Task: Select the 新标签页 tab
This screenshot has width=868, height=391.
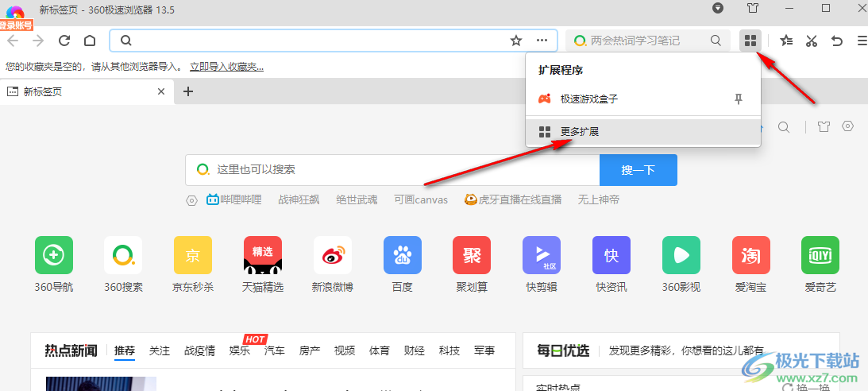Action: pos(87,91)
